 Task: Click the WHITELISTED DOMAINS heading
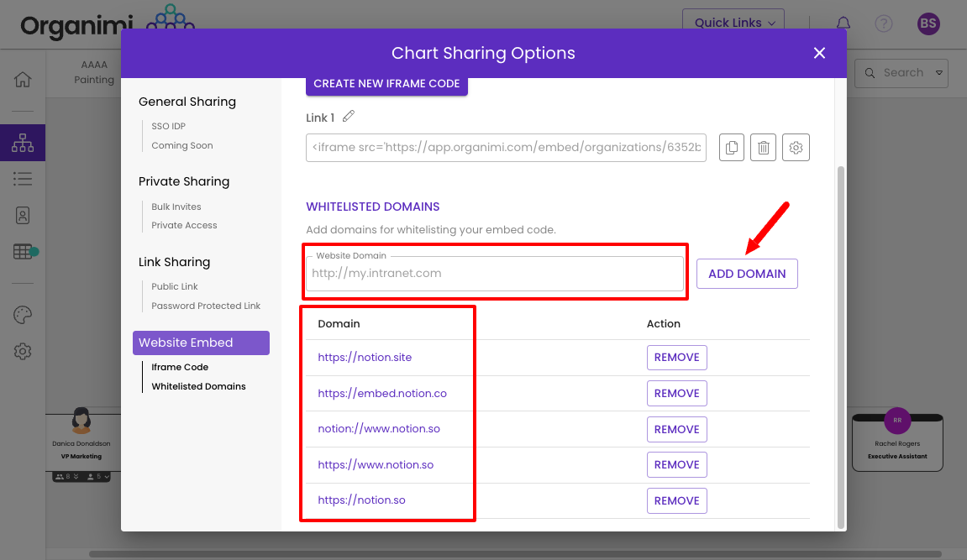click(372, 207)
